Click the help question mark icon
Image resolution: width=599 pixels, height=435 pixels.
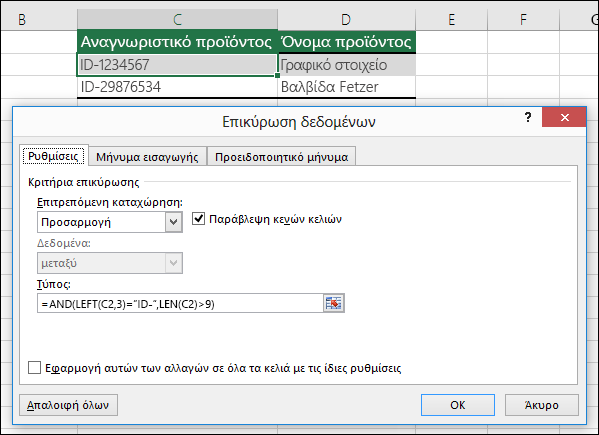pyautogui.click(x=528, y=117)
